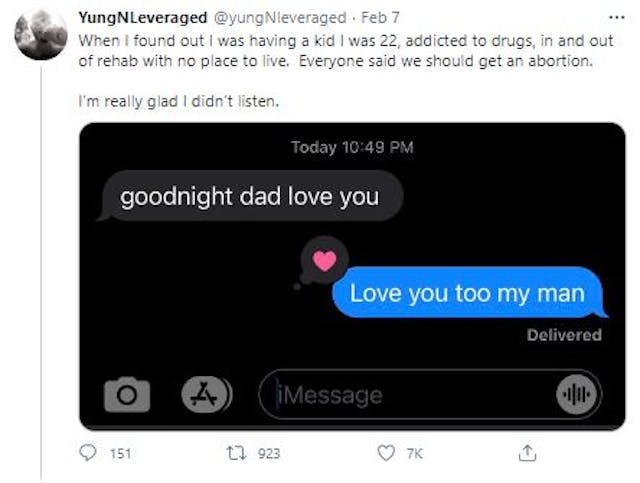The height and width of the screenshot is (483, 640).
Task: Click the "Today 10:49 PM" message timestamp
Action: click(351, 147)
